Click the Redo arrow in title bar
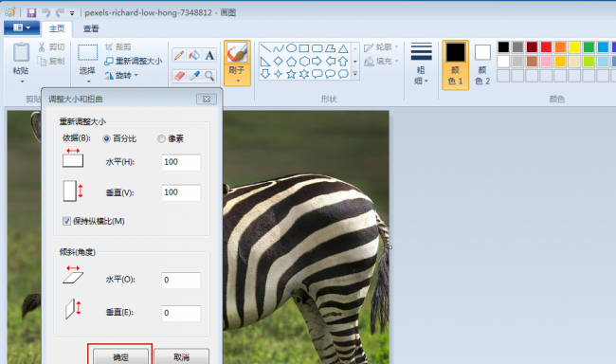The width and height of the screenshot is (616, 364). 60,12
